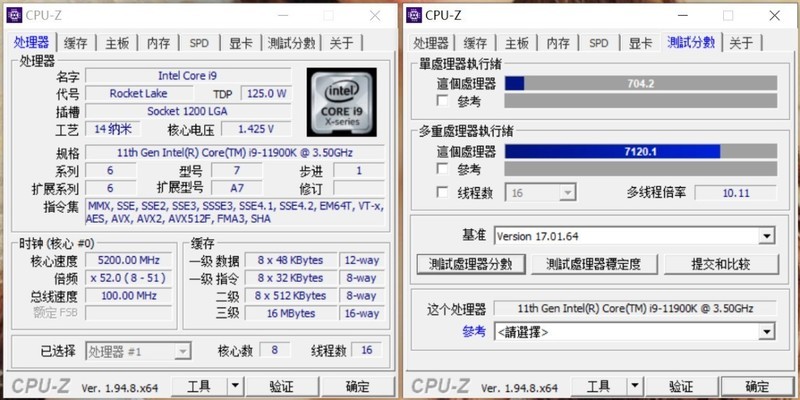The height and width of the screenshot is (400, 800).
Task: Click the 核心电压 value 1.425 V
Action: tap(256, 129)
